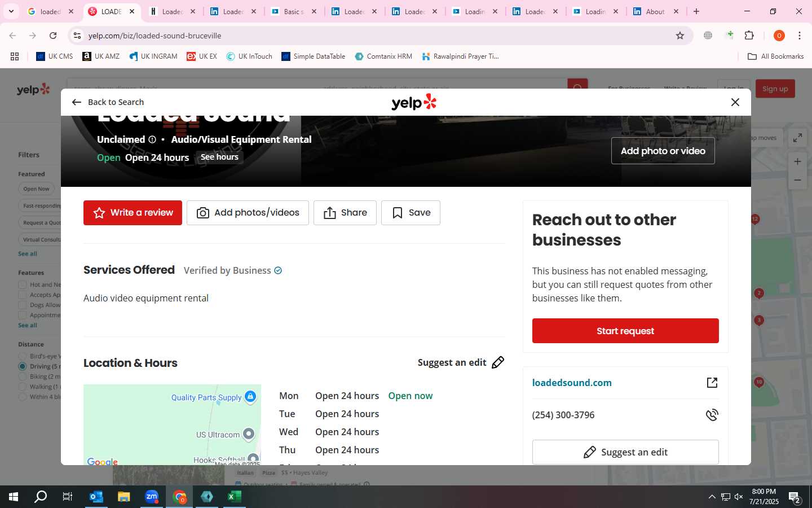Open File Explorer from the taskbar
The height and width of the screenshot is (508, 812).
(x=123, y=497)
